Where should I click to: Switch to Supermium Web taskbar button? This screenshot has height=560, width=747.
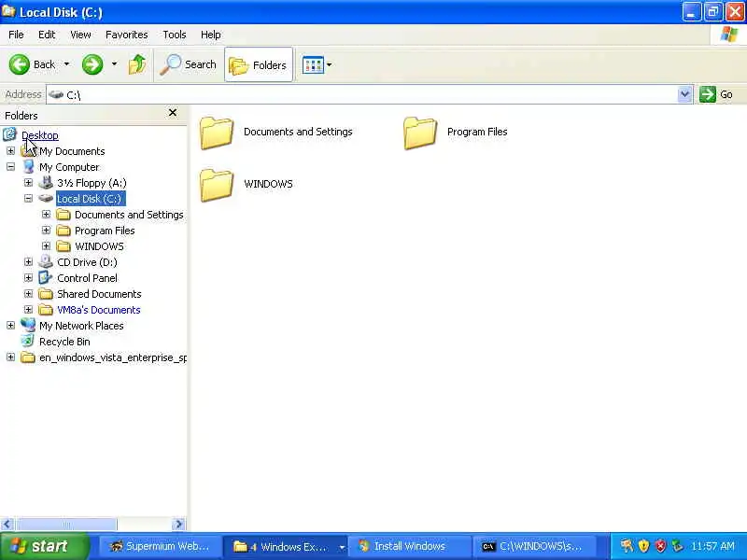[x=161, y=546]
